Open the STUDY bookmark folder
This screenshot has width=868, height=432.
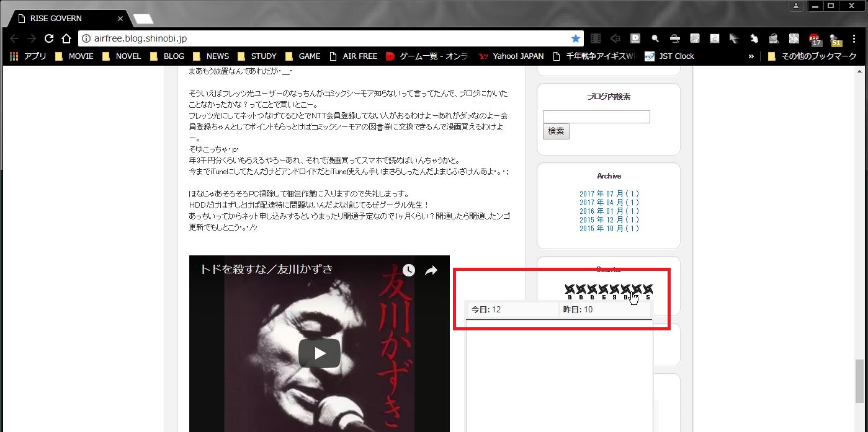tap(257, 56)
